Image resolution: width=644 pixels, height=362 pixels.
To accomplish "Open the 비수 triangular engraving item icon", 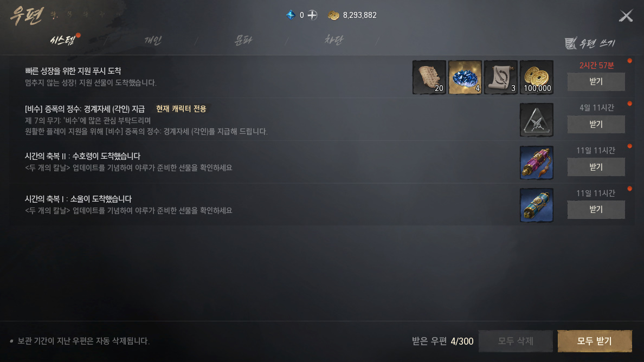I will pos(536,120).
